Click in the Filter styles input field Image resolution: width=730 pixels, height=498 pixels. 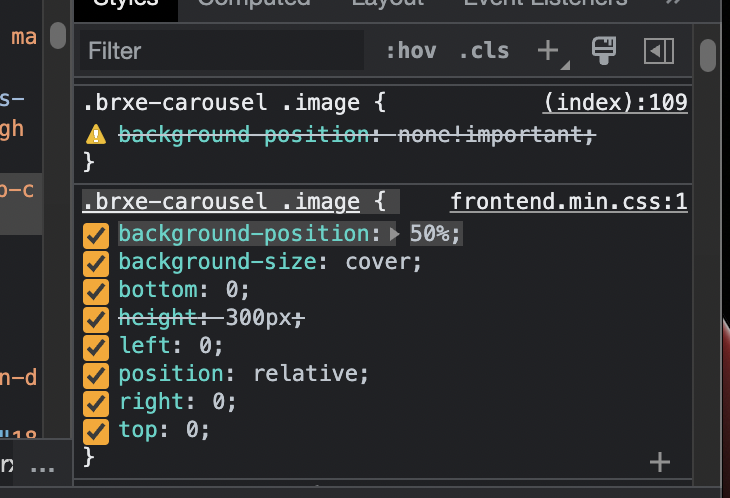tap(220, 51)
